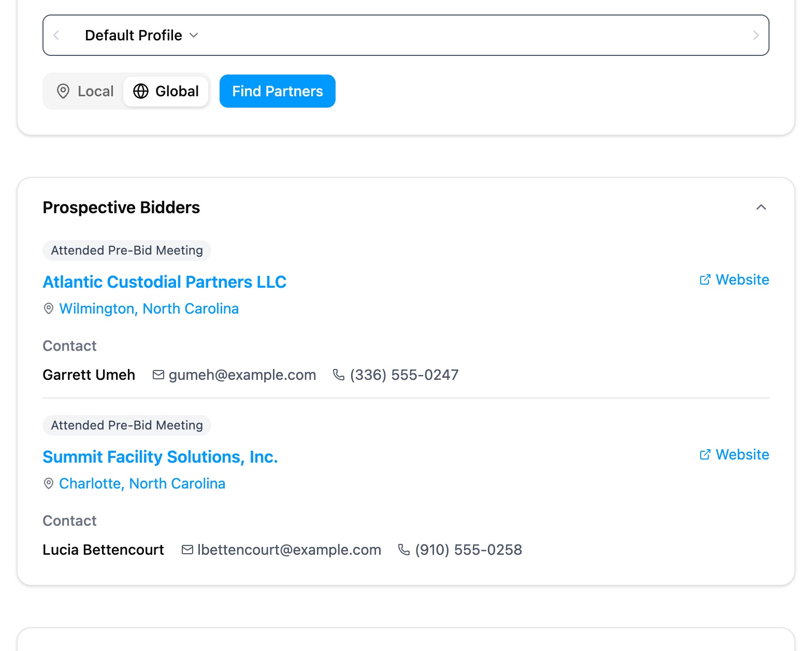The height and width of the screenshot is (651, 812).
Task: Click Charlotte, North Carolina location link
Action: [x=142, y=483]
